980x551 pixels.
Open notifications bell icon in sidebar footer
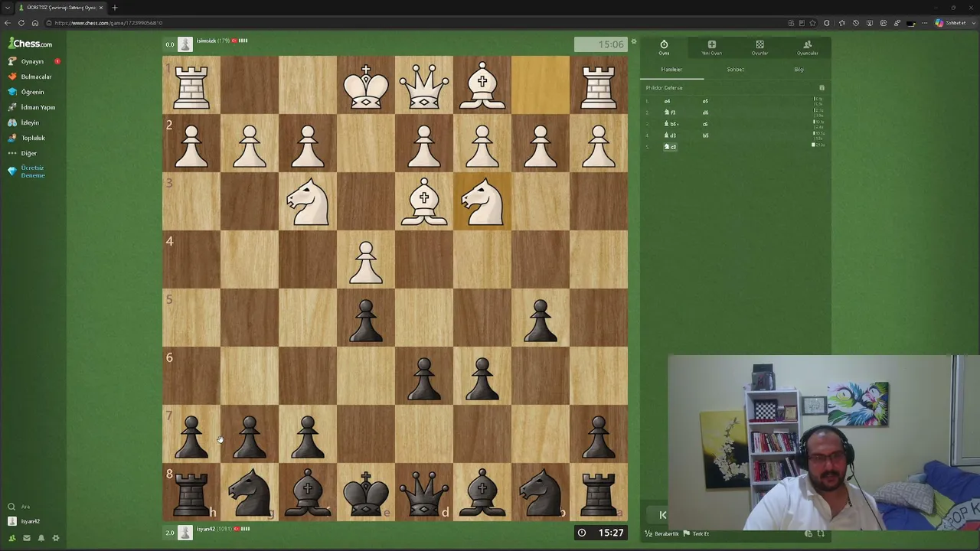(x=41, y=538)
